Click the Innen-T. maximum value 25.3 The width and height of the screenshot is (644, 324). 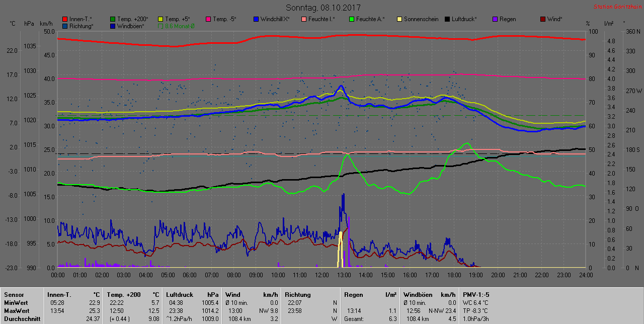pos(95,310)
